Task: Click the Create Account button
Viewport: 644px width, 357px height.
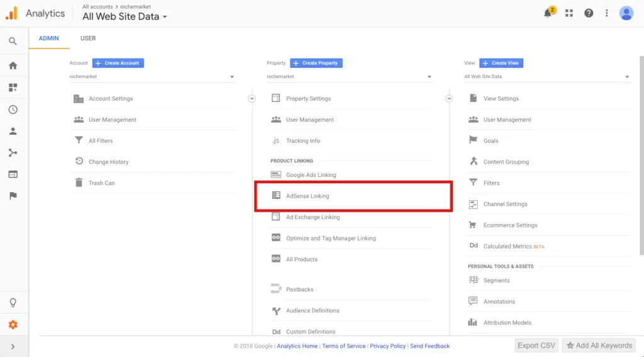Action: click(118, 63)
